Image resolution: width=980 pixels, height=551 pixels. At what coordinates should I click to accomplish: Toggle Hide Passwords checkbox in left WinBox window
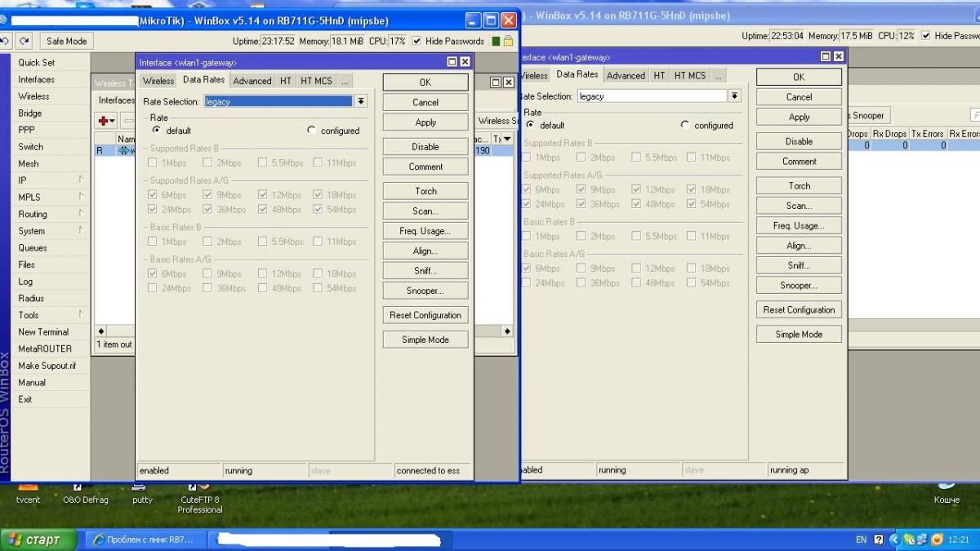click(x=417, y=41)
